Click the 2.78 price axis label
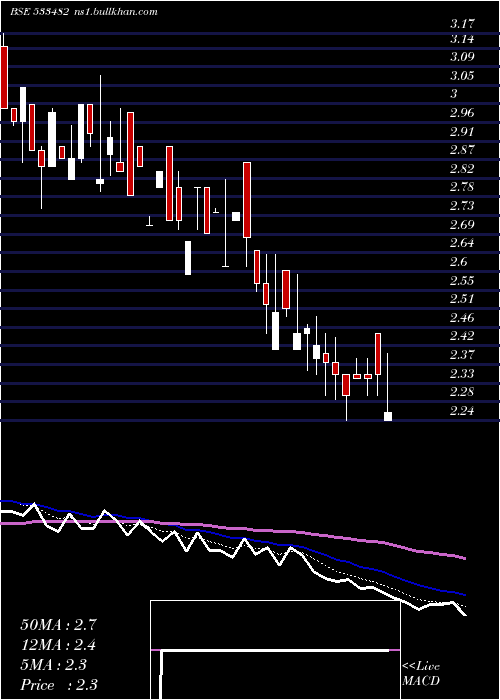Screen dimensions: 500x700 point(462,187)
